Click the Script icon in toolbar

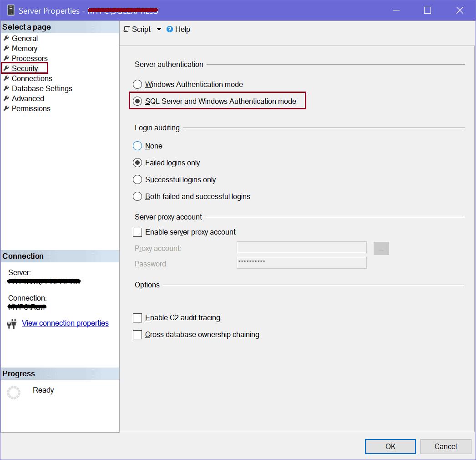[x=127, y=29]
